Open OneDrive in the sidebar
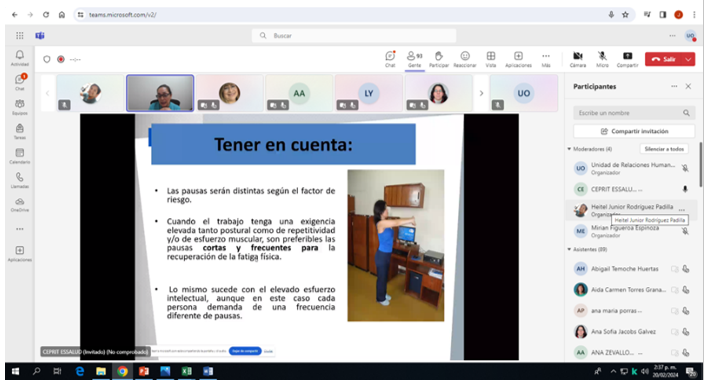This screenshot has height=380, width=704. point(20,204)
